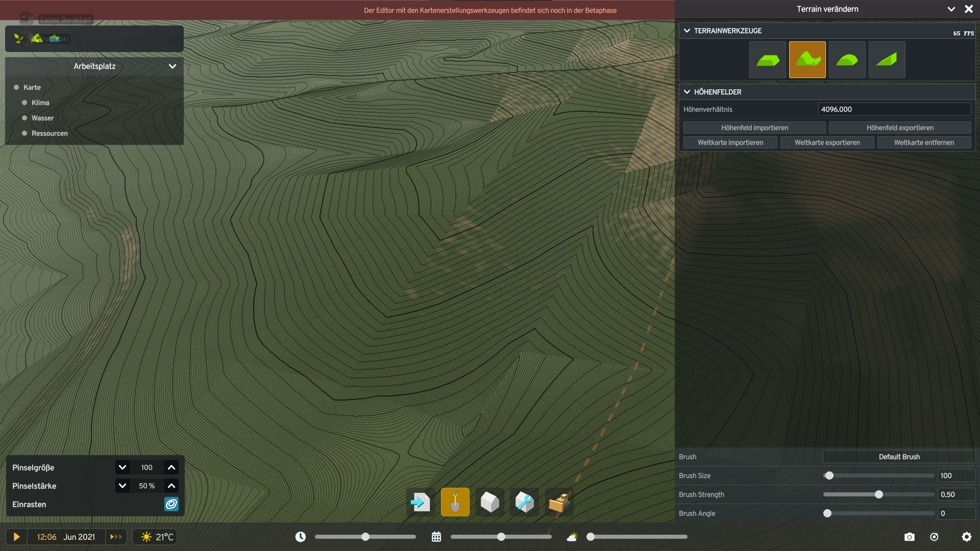Open the screenshot camera mode

[910, 537]
